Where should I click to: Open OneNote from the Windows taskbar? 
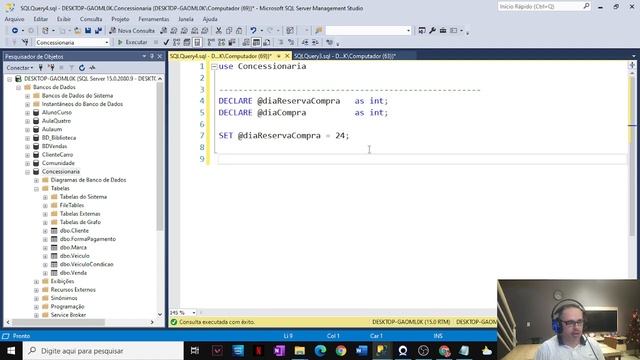point(279,351)
